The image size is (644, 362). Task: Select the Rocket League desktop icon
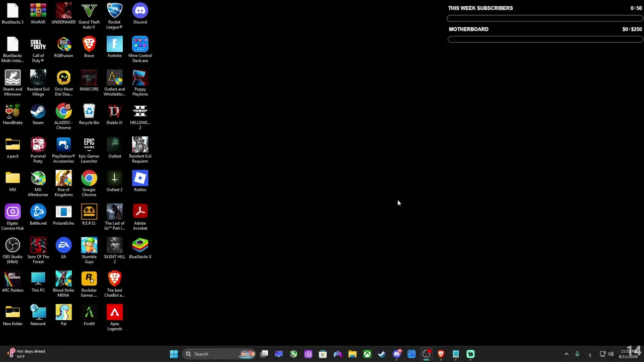click(x=114, y=16)
